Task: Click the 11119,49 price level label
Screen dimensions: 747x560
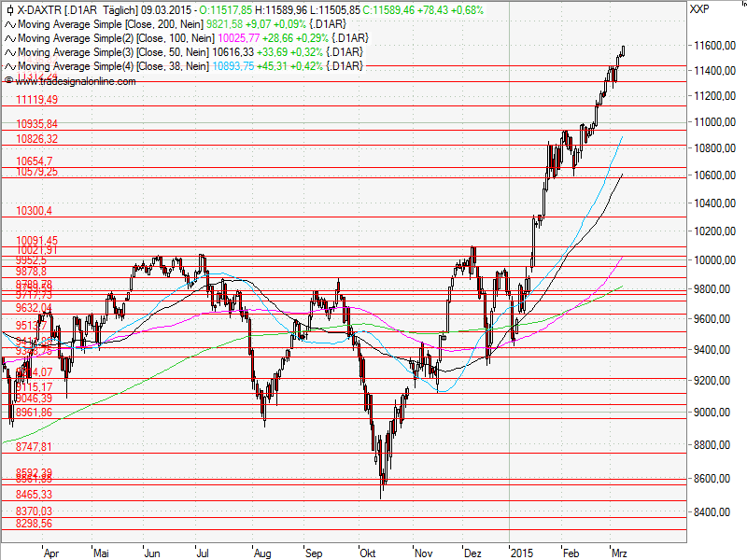Action: 35,101
